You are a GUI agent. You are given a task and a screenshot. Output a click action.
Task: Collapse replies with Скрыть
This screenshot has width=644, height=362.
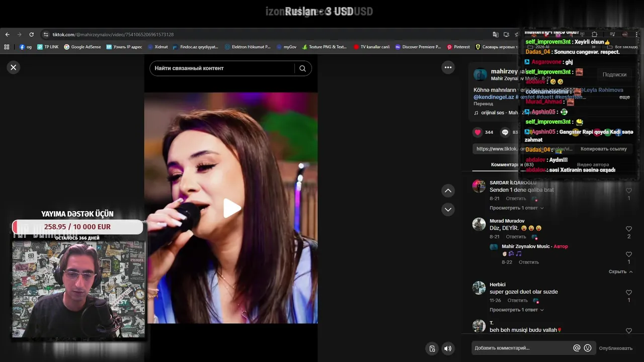pyautogui.click(x=620, y=271)
